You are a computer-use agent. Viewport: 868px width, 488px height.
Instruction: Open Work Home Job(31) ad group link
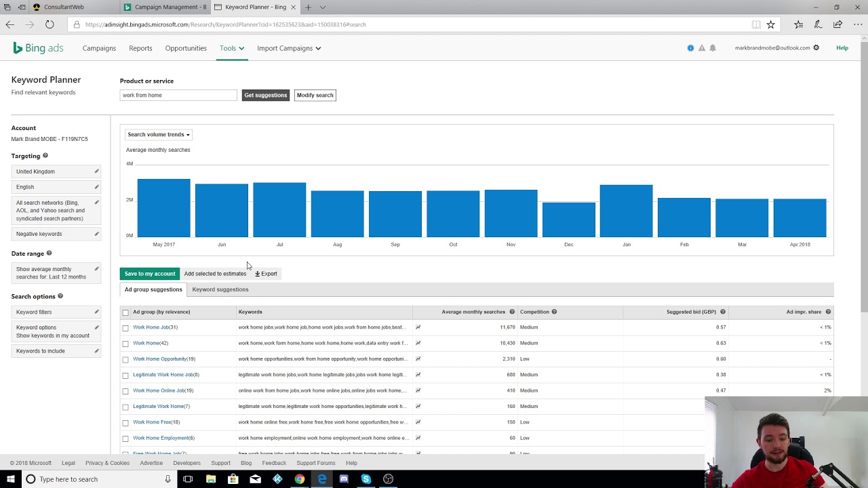[x=155, y=327]
